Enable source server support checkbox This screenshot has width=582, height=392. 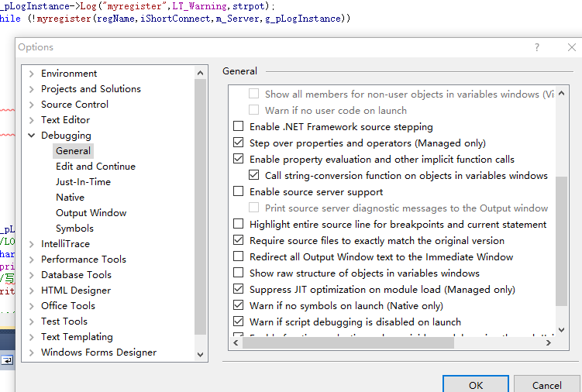click(x=239, y=191)
